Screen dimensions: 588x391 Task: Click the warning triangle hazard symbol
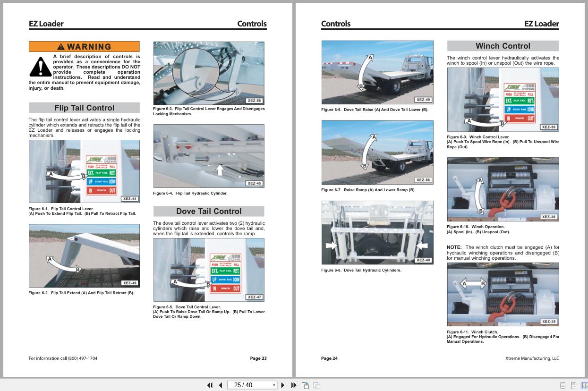(x=40, y=66)
